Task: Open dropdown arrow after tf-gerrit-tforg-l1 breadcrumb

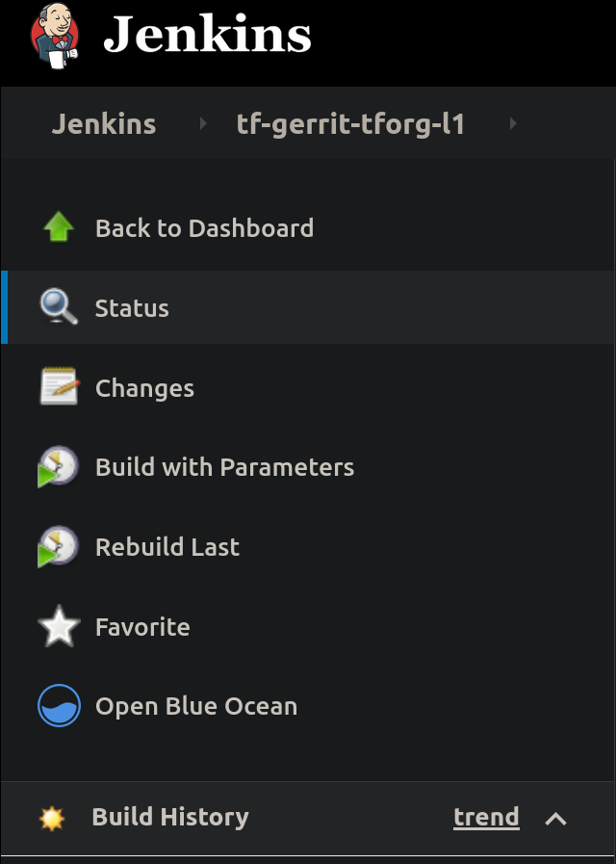Action: tap(512, 123)
